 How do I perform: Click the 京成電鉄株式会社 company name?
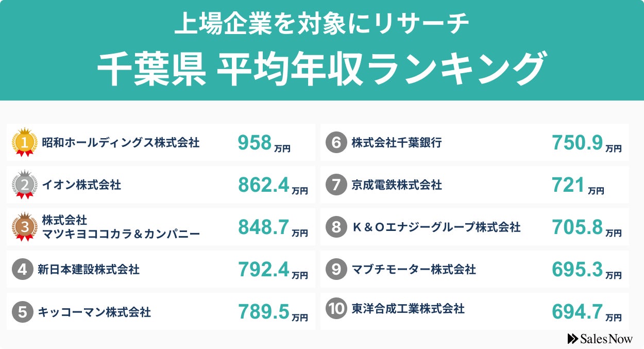[x=397, y=185]
